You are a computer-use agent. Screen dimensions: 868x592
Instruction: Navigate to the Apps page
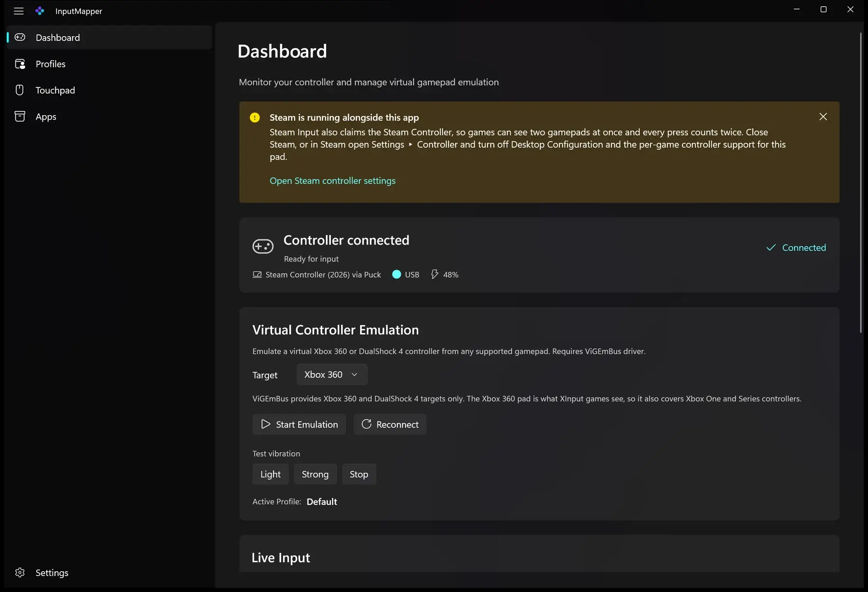coord(109,116)
